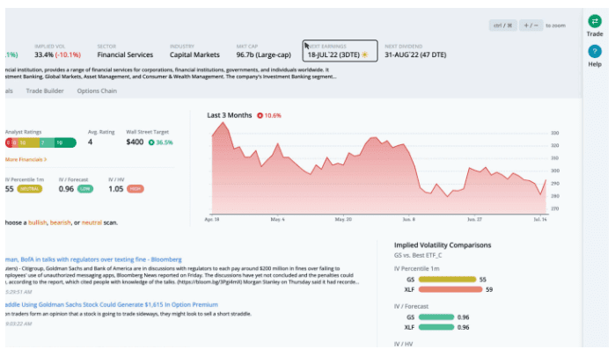Click the LOW badge for IV / Forecast

[85, 188]
